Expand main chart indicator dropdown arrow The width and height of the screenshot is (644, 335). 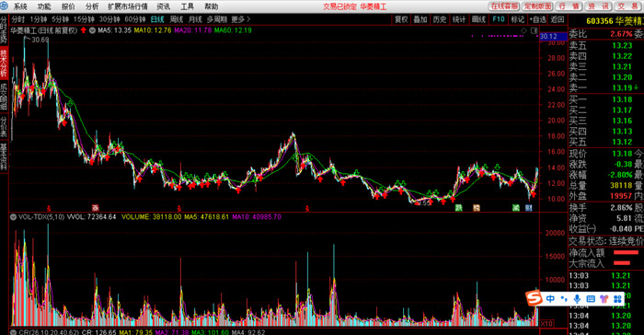coord(92,30)
